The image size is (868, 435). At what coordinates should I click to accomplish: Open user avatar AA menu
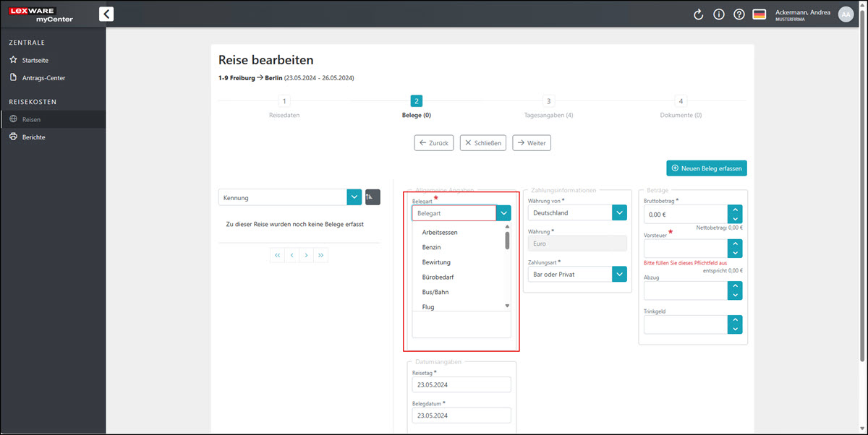(x=846, y=14)
